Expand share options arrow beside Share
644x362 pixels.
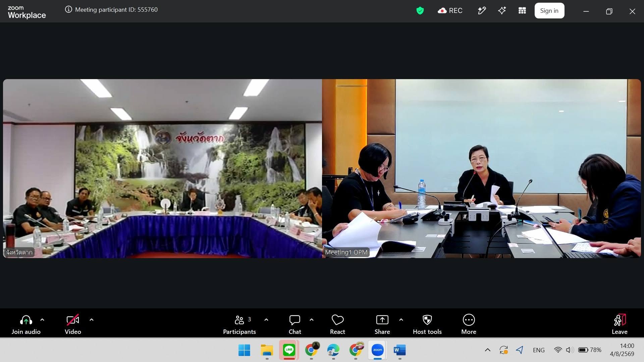click(401, 320)
